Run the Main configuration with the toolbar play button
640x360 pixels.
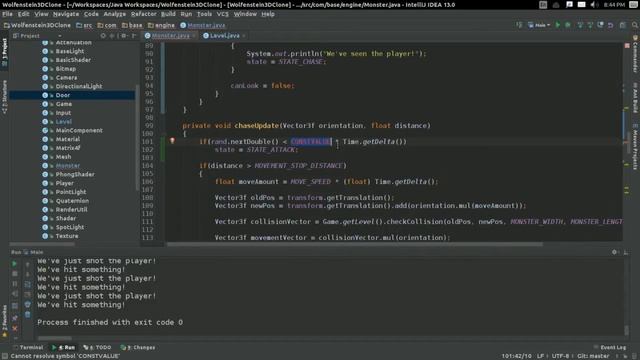[x=558, y=25]
